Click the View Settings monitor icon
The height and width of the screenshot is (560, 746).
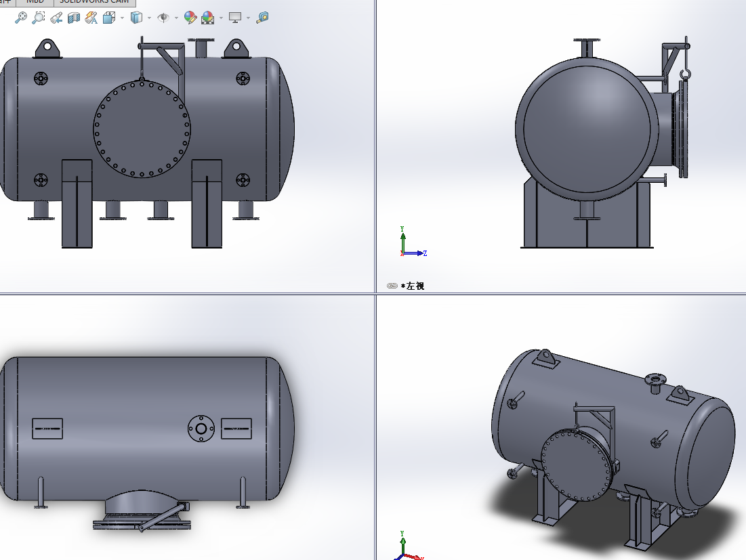[235, 18]
